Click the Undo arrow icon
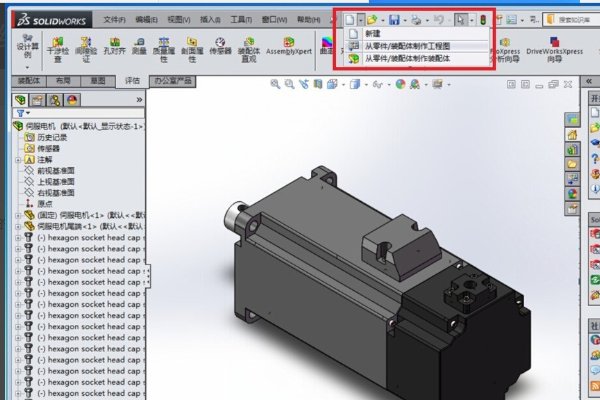The height and width of the screenshot is (400, 600). pos(439,20)
